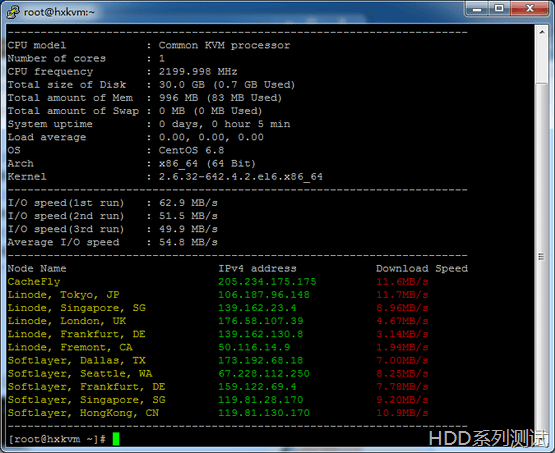Click the green cursor at shell prompt
This screenshot has width=555, height=453.
116,439
